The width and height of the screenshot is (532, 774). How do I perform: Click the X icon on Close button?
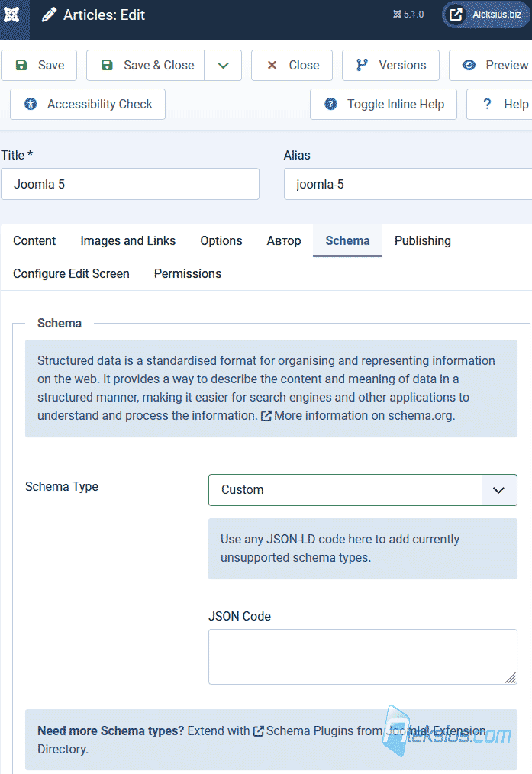(x=272, y=65)
